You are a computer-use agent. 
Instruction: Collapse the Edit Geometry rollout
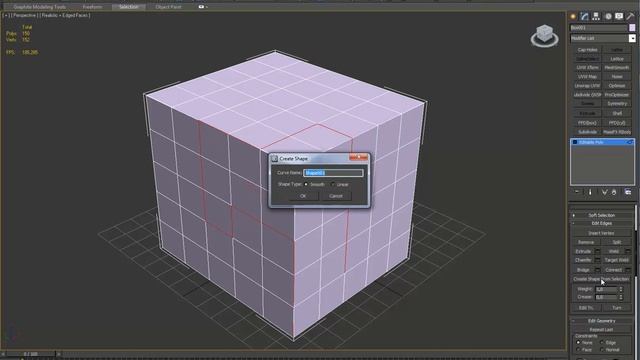tap(601, 321)
